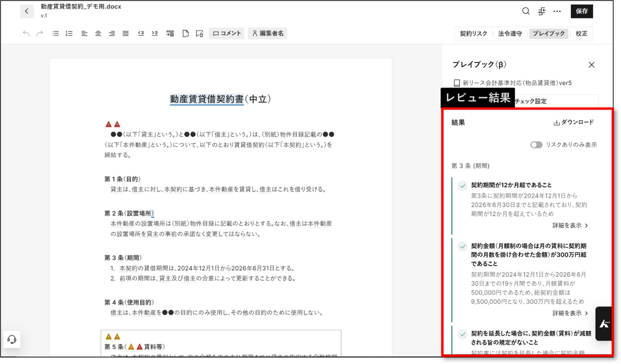
Task: Open the 校正 tab
Action: pyautogui.click(x=581, y=34)
